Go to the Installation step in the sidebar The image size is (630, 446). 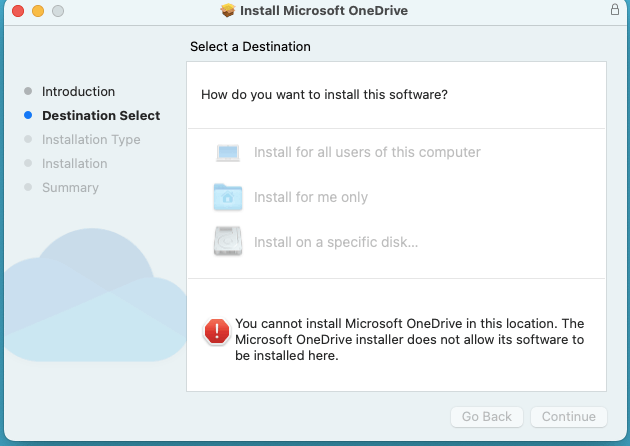(74, 164)
